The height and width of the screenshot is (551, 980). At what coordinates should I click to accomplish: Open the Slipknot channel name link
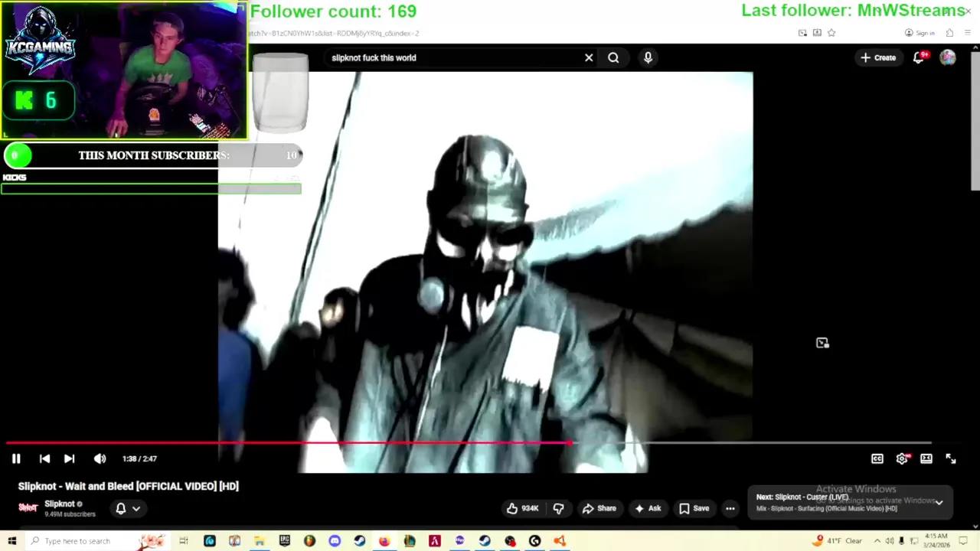[x=60, y=504]
